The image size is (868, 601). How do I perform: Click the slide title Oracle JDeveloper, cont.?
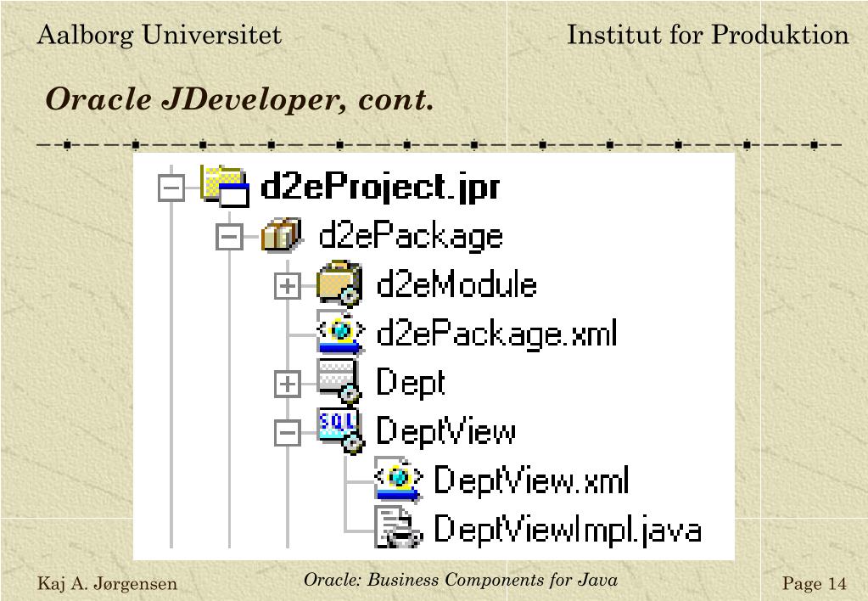tap(240, 100)
